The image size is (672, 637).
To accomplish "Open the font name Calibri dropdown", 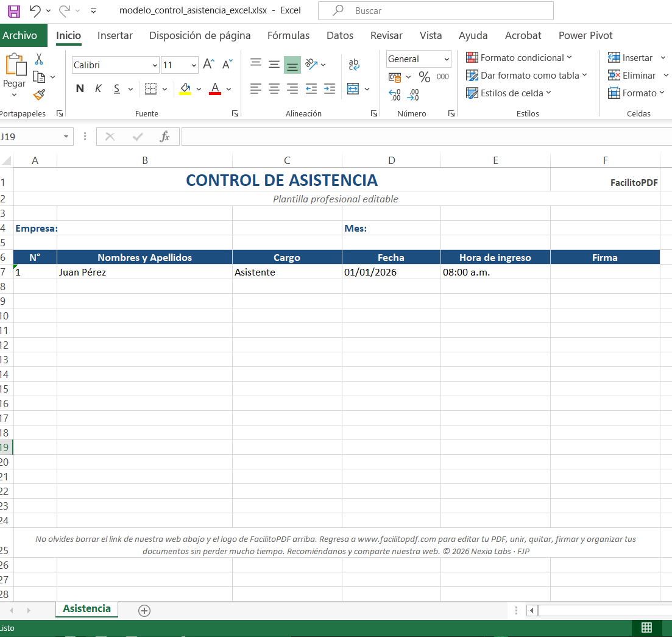I will click(155, 65).
